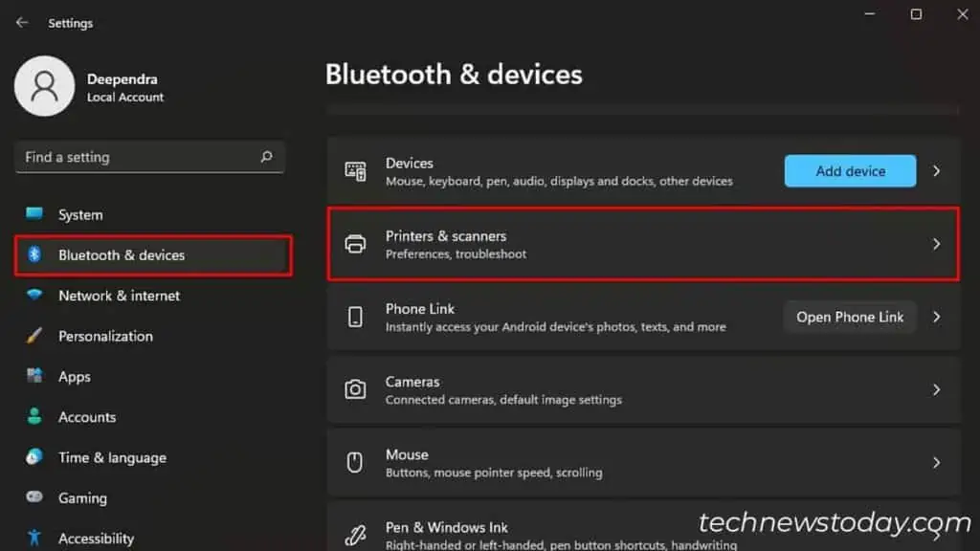980x551 pixels.
Task: Expand the Mouse settings row chevron
Action: point(936,462)
